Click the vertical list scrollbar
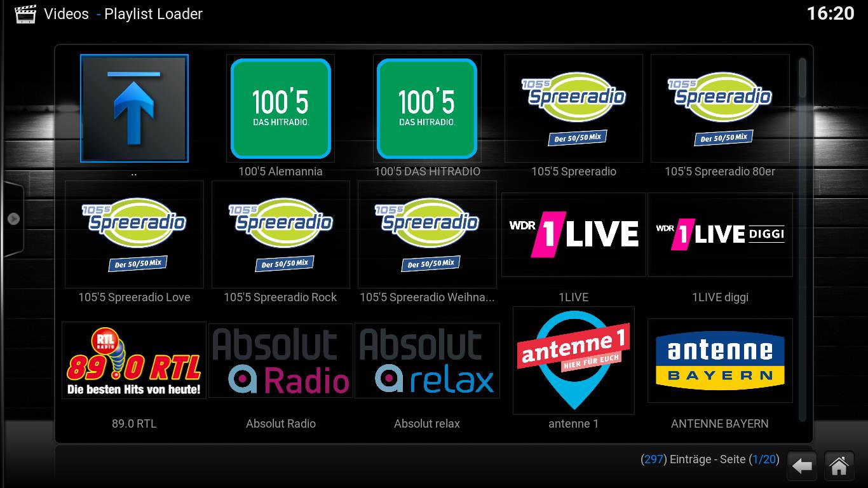 pyautogui.click(x=803, y=239)
